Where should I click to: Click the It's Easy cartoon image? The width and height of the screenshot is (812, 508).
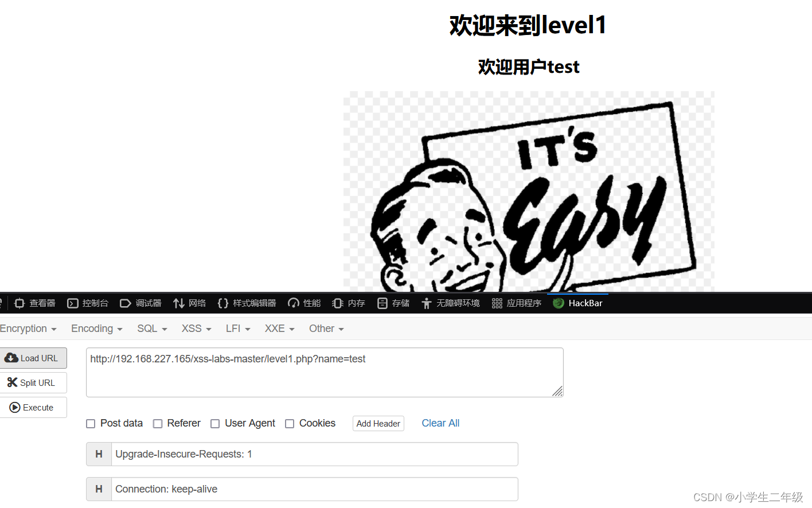[529, 192]
